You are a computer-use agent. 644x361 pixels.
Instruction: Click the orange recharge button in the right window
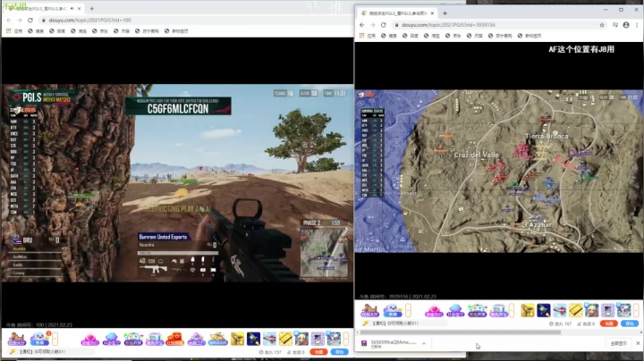coord(609,323)
